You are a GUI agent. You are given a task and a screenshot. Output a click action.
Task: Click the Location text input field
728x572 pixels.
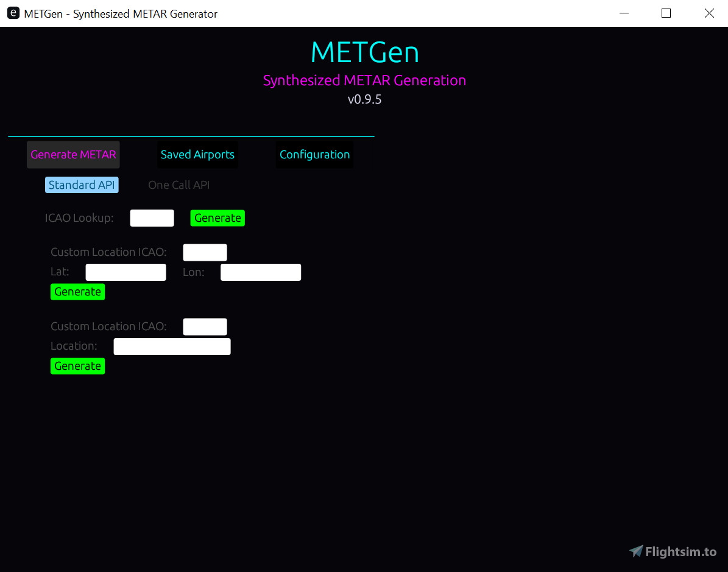[x=172, y=346]
